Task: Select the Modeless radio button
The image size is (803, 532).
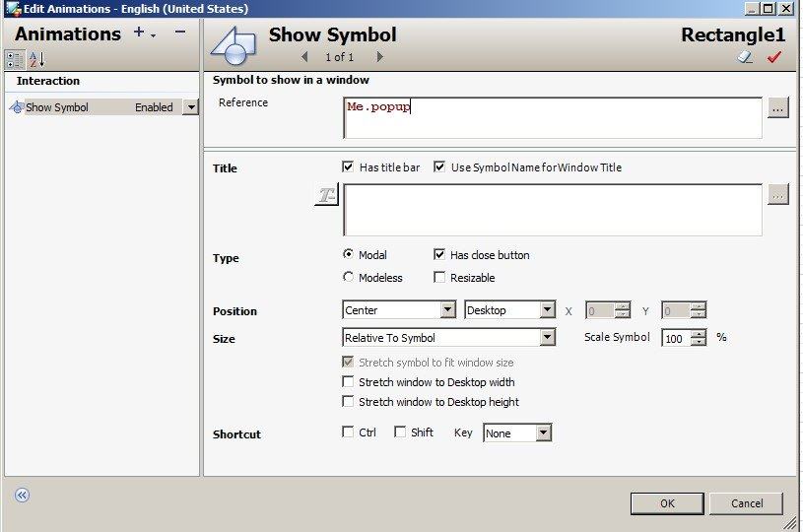Action: tap(348, 278)
